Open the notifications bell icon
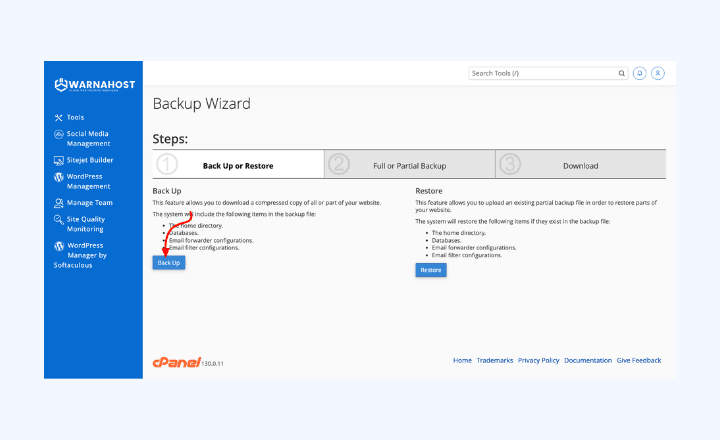 click(x=640, y=73)
